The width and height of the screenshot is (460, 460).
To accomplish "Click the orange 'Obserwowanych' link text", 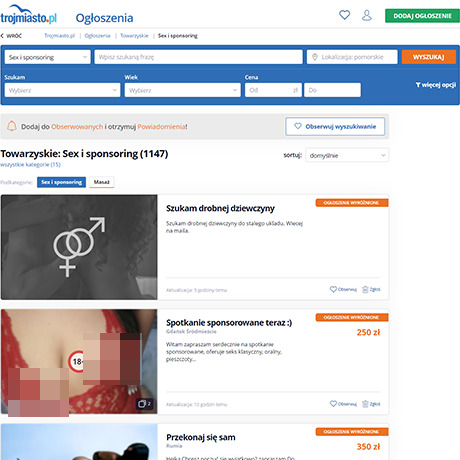I will (77, 127).
